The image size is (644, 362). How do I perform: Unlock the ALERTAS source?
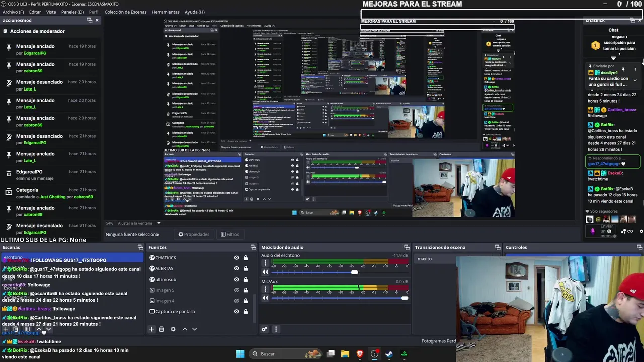tap(246, 268)
